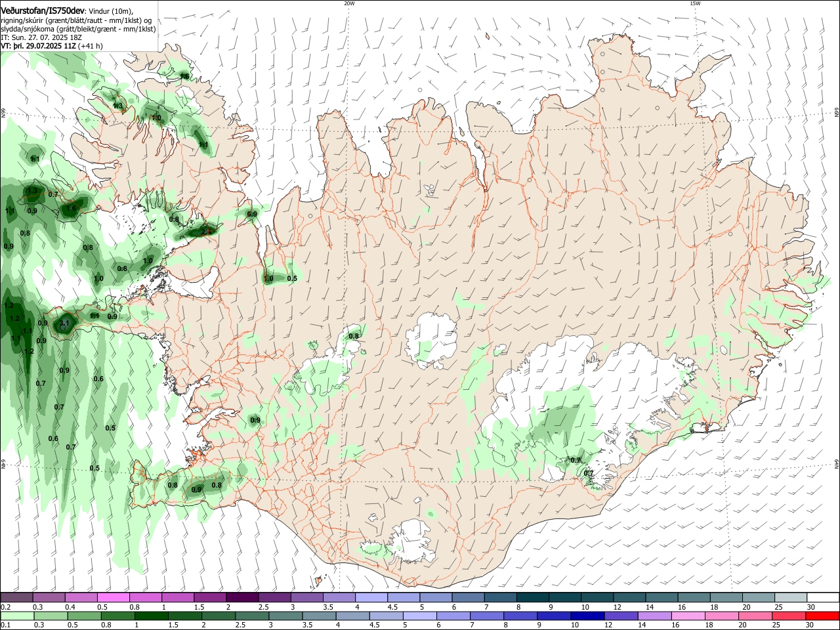This screenshot has height=630, width=840.
Task: Select the darkest green 1–1.5 legend swatch
Action: [x=151, y=616]
